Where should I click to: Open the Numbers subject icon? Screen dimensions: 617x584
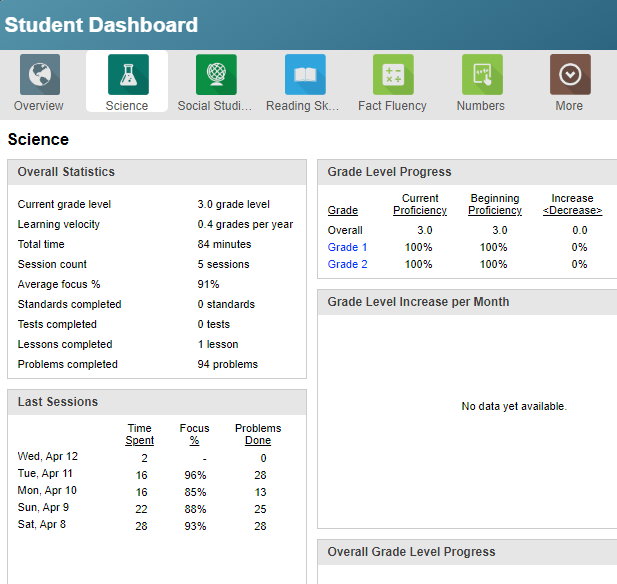[x=481, y=75]
